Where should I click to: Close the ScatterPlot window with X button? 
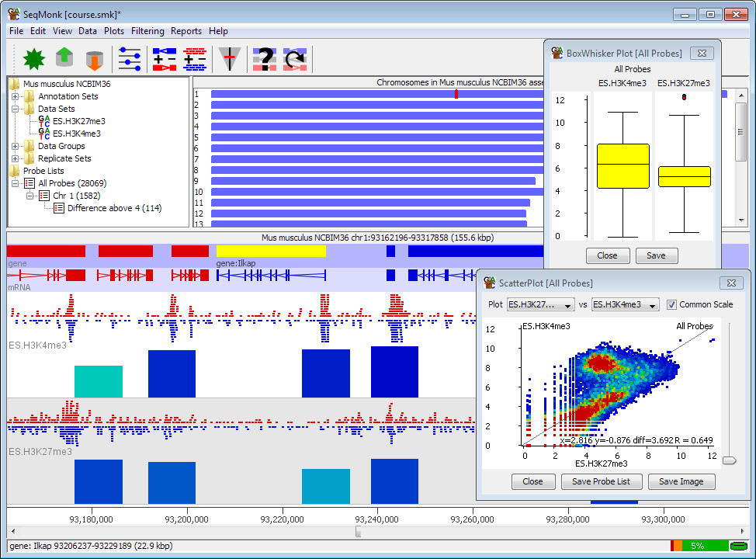731,283
